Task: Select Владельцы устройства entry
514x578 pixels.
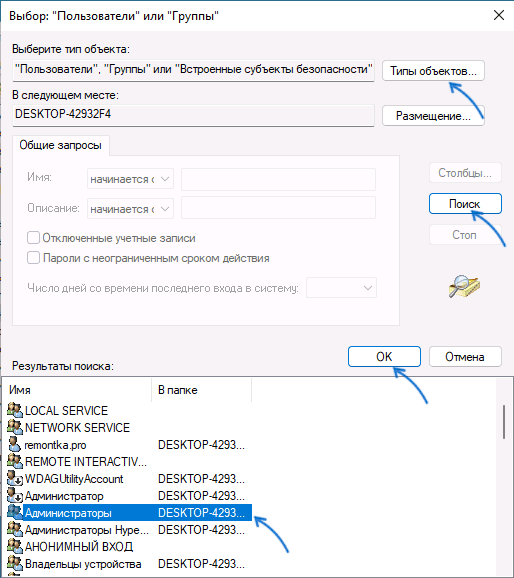Action: click(x=83, y=564)
